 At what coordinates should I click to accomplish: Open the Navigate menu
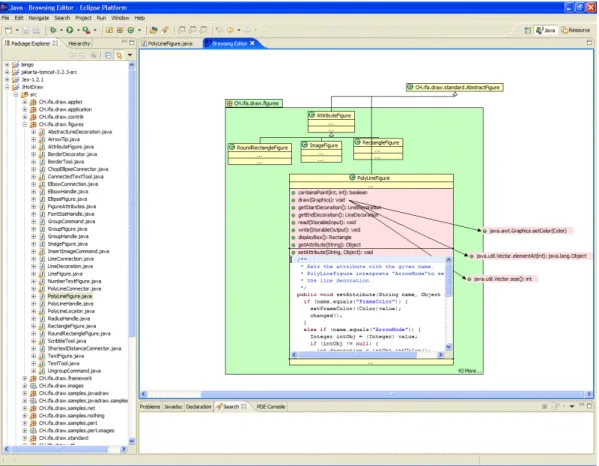pyautogui.click(x=39, y=18)
